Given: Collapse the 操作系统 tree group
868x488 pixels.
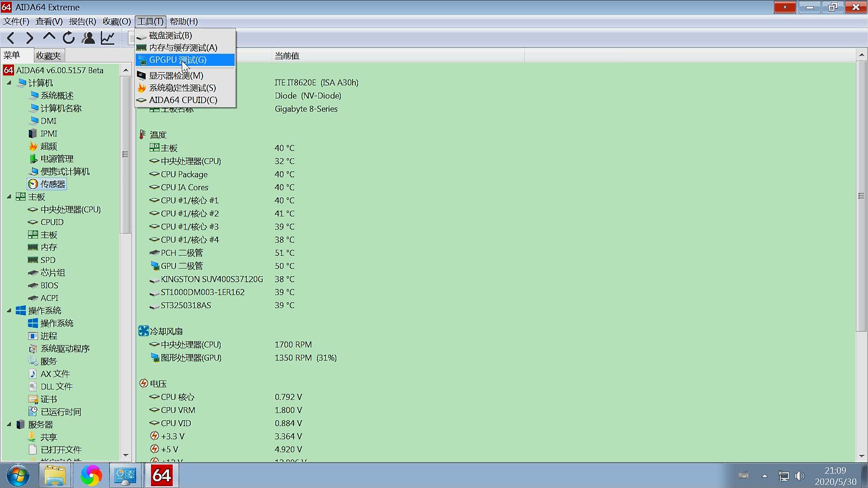Looking at the screenshot, I should (9, 311).
